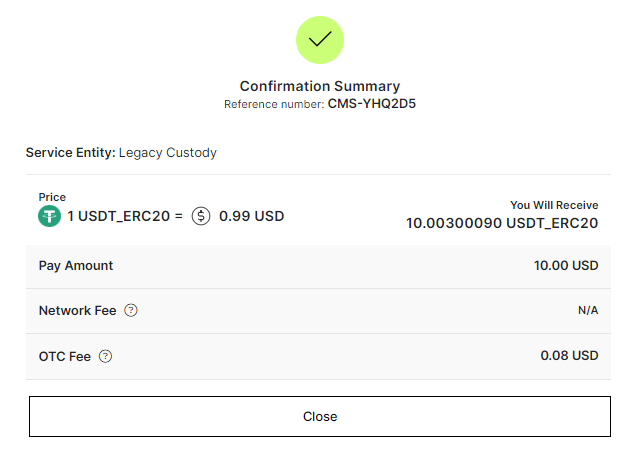Click the N/A network fee value
Image resolution: width=638 pixels, height=450 pixels.
point(588,310)
